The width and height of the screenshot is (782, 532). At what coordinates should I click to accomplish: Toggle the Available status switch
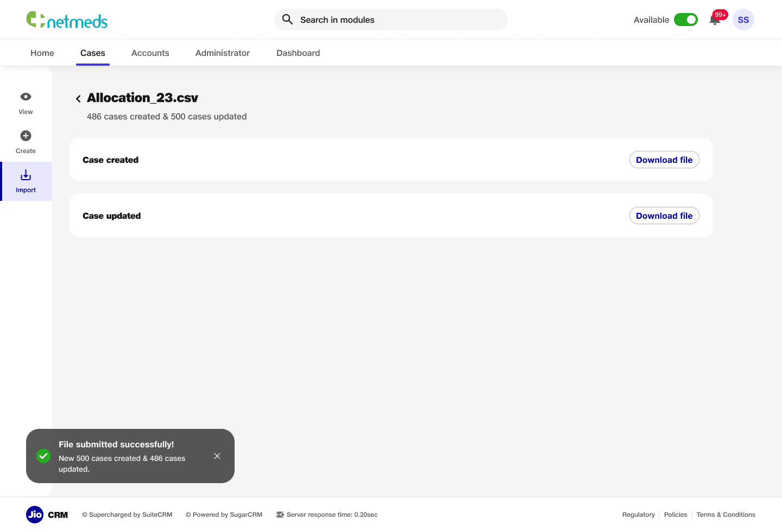[686, 20]
